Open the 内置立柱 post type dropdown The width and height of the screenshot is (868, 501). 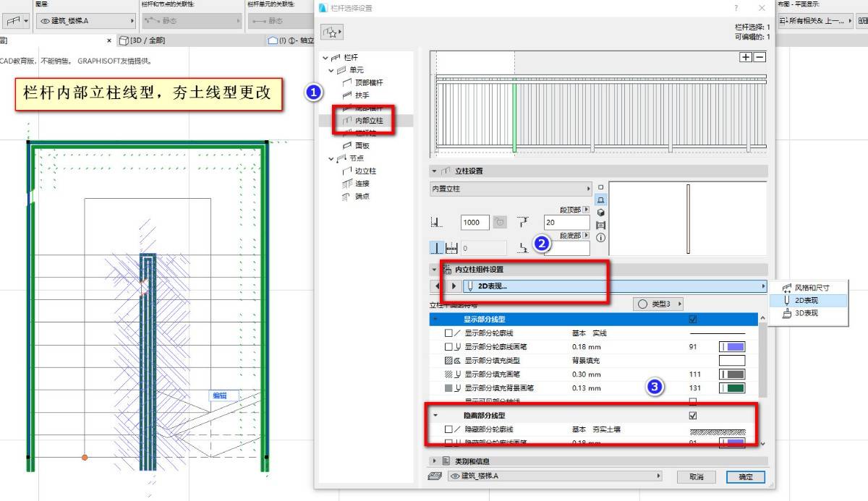pos(510,189)
